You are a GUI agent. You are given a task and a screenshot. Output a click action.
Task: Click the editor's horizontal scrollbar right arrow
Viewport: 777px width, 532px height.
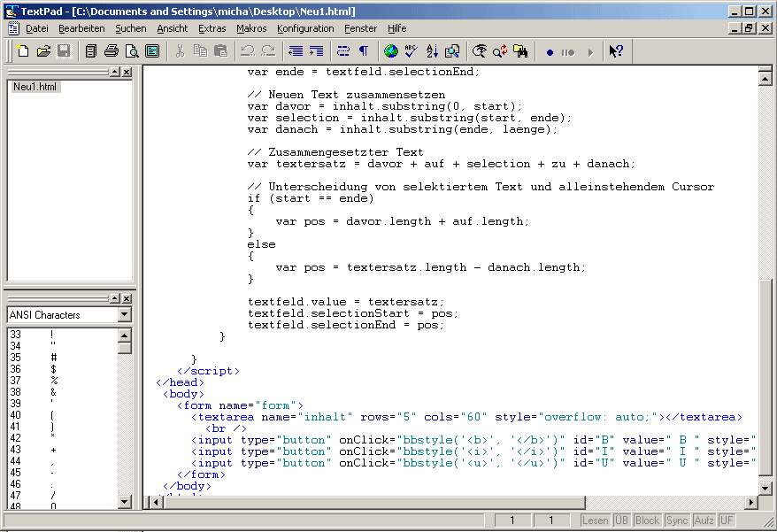pos(752,502)
